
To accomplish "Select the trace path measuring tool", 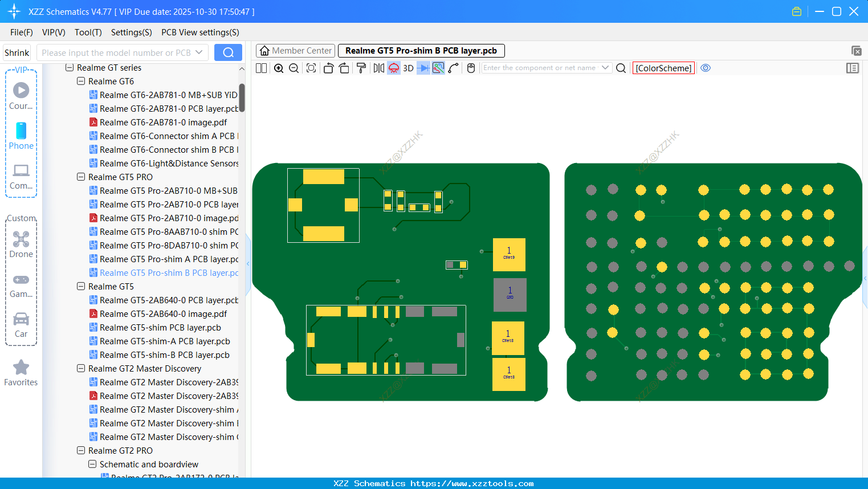I will (x=454, y=68).
